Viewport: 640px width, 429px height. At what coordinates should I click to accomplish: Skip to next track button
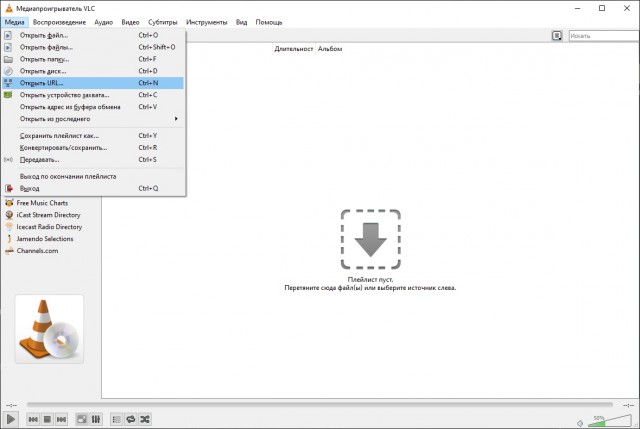(62, 418)
